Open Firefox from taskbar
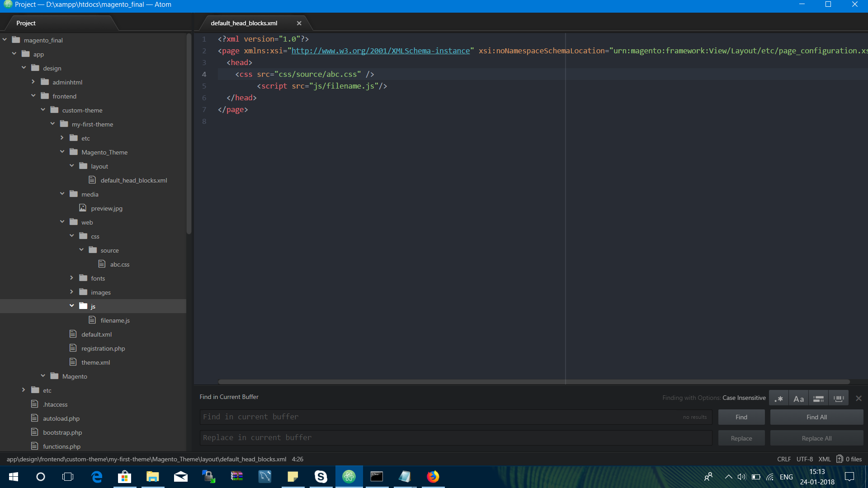 point(433,477)
